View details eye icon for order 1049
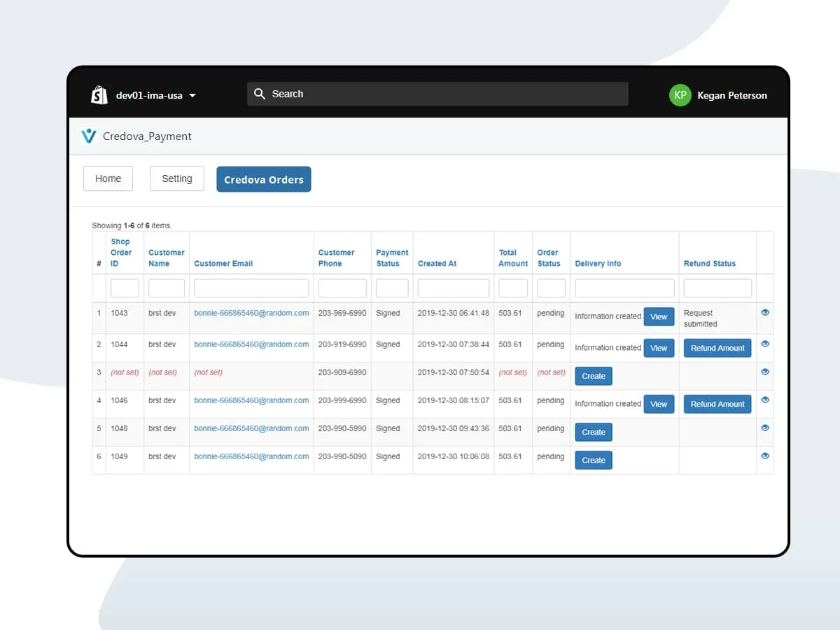The height and width of the screenshot is (630, 840). point(765,456)
